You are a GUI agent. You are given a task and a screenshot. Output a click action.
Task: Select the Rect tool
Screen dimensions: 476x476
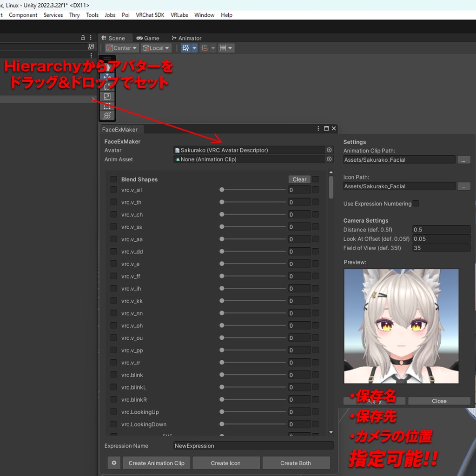point(107,106)
